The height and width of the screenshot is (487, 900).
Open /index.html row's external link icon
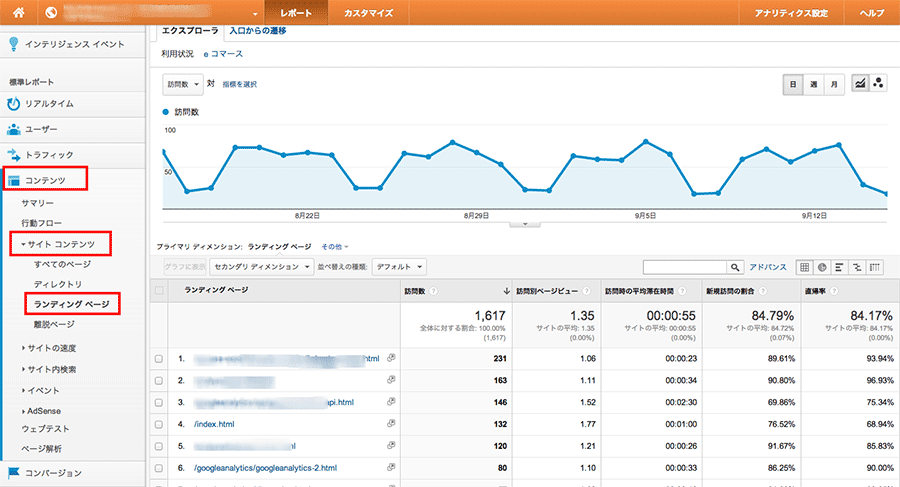click(392, 422)
